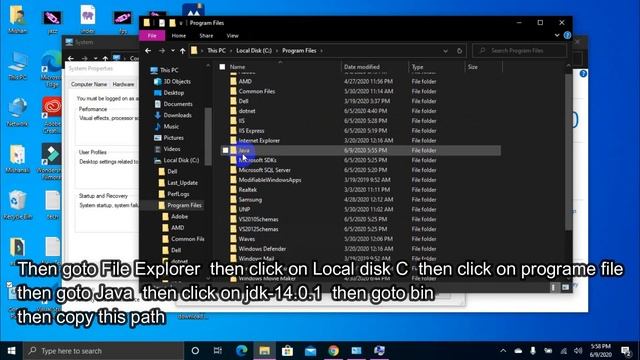Screen dimensions: 640x360
Task: Click taskbar search box
Action: pos(104,351)
